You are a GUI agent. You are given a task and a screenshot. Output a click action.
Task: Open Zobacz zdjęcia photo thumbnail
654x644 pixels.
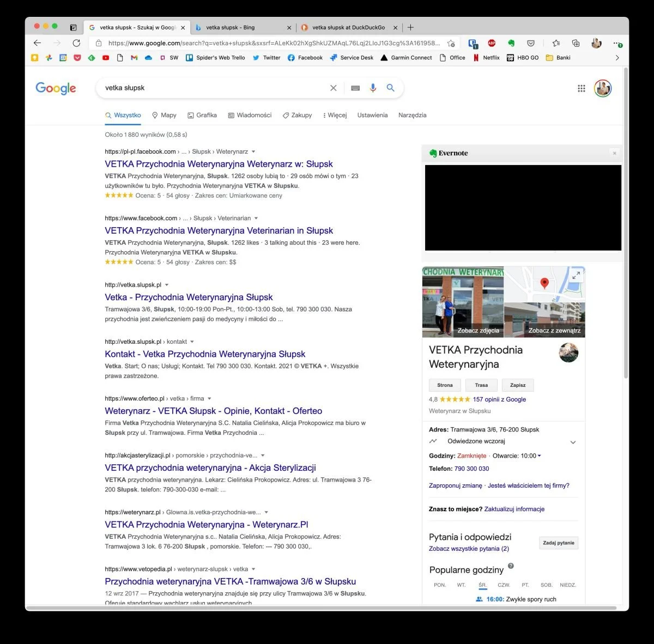point(463,302)
